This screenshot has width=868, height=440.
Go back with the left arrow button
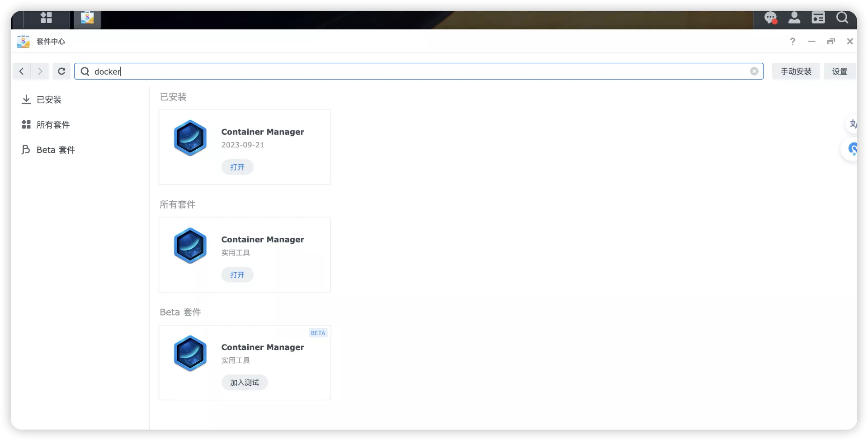(21, 71)
